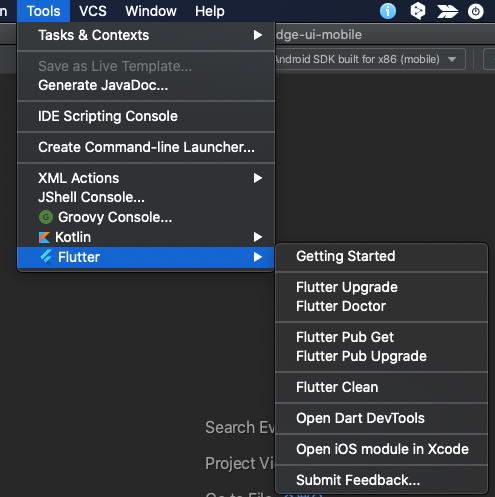Image resolution: width=495 pixels, height=497 pixels.
Task: Click the Flutter submenu arrow
Action: coord(257,257)
